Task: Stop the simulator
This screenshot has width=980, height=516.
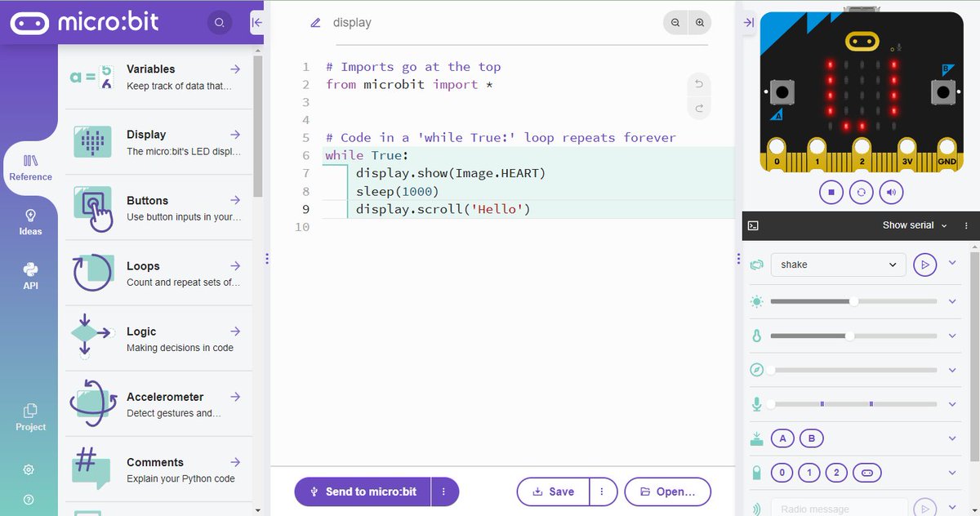Action: [831, 193]
